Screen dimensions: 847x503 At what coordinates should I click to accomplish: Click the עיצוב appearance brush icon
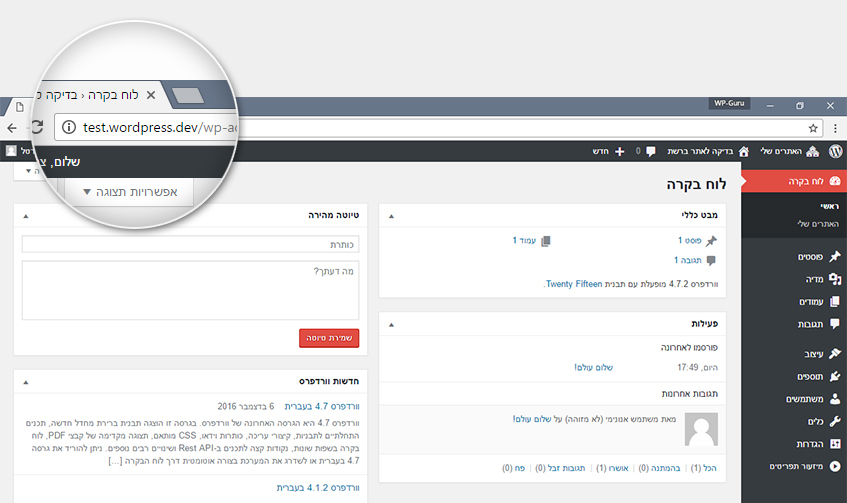tap(835, 354)
